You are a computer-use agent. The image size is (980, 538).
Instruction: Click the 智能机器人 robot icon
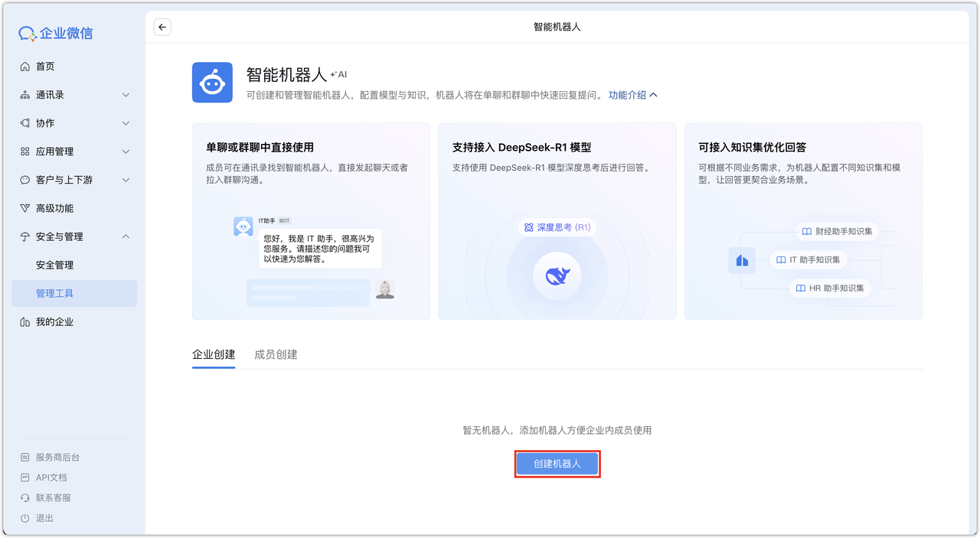pos(212,81)
